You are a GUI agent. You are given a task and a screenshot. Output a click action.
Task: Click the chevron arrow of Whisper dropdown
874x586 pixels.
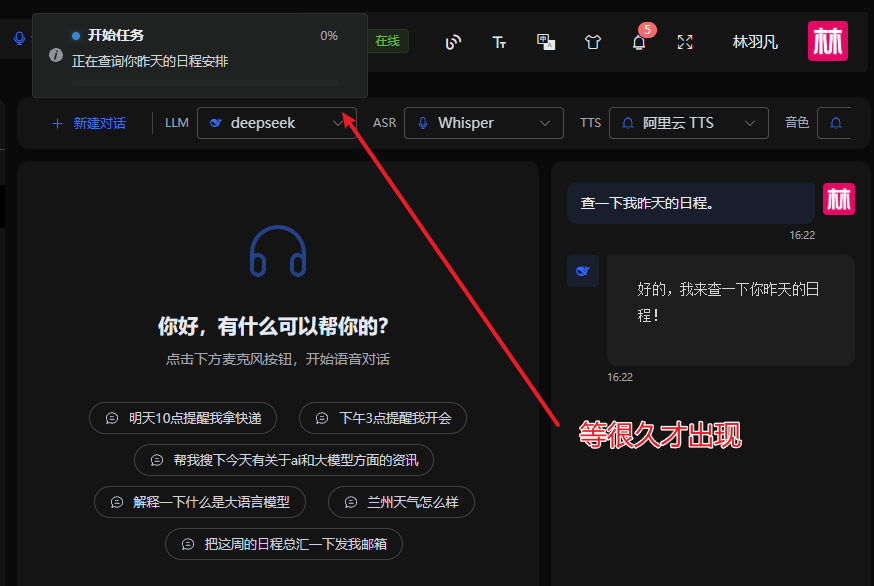(545, 123)
